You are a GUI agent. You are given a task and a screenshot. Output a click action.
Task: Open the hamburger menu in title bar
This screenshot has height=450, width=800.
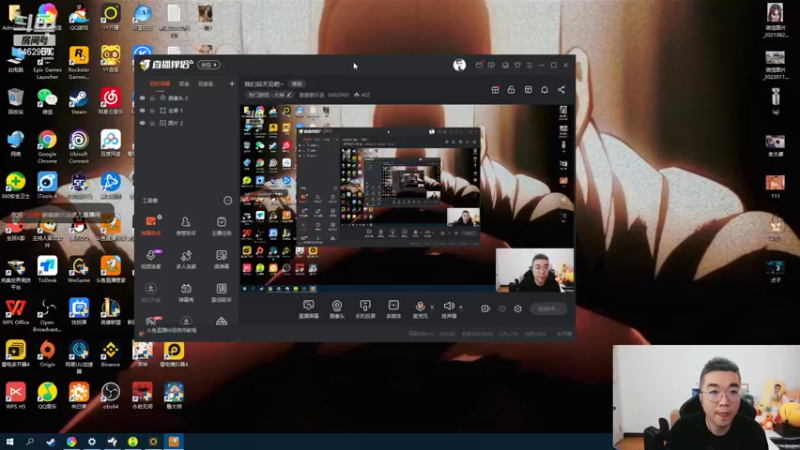530,65
